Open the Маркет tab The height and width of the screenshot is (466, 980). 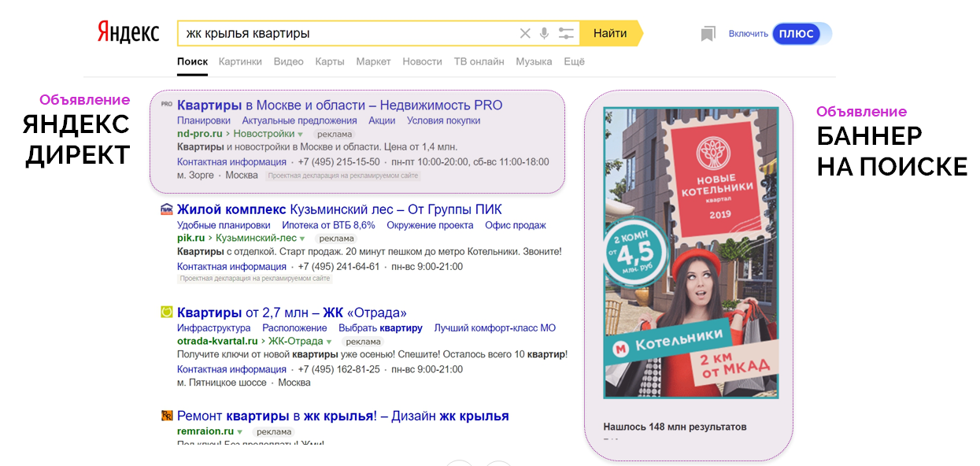click(x=373, y=61)
